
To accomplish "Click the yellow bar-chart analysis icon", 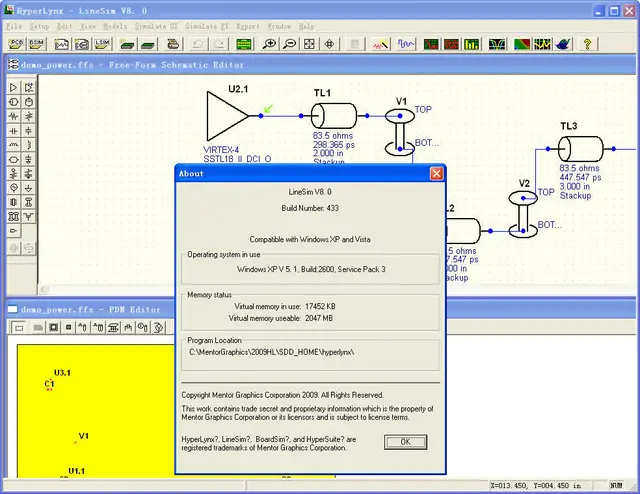I will 471,44.
